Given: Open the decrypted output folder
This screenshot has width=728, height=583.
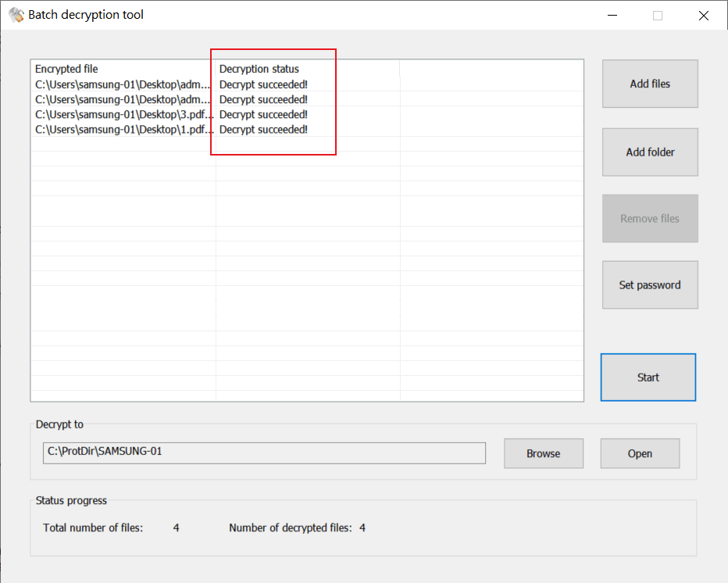Looking at the screenshot, I should tap(640, 453).
